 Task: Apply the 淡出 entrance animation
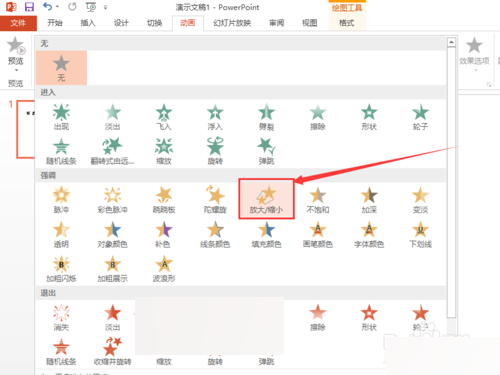coord(113,117)
